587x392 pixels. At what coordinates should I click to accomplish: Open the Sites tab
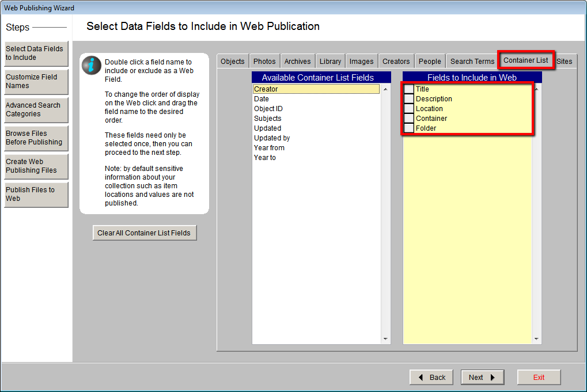click(x=564, y=61)
